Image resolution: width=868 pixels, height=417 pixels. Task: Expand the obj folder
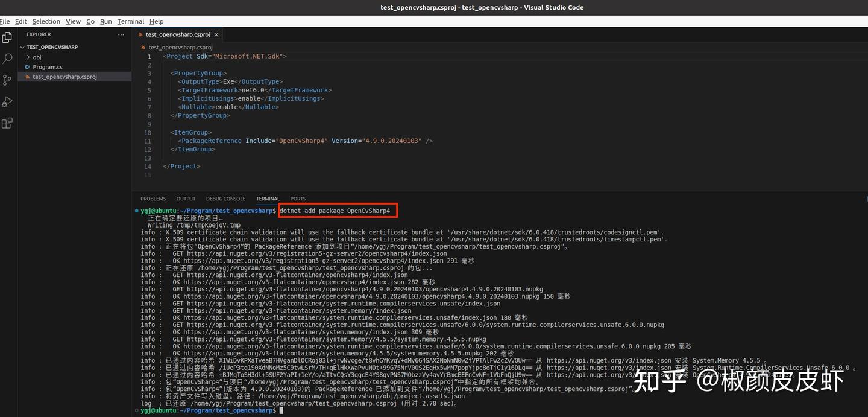pos(29,57)
